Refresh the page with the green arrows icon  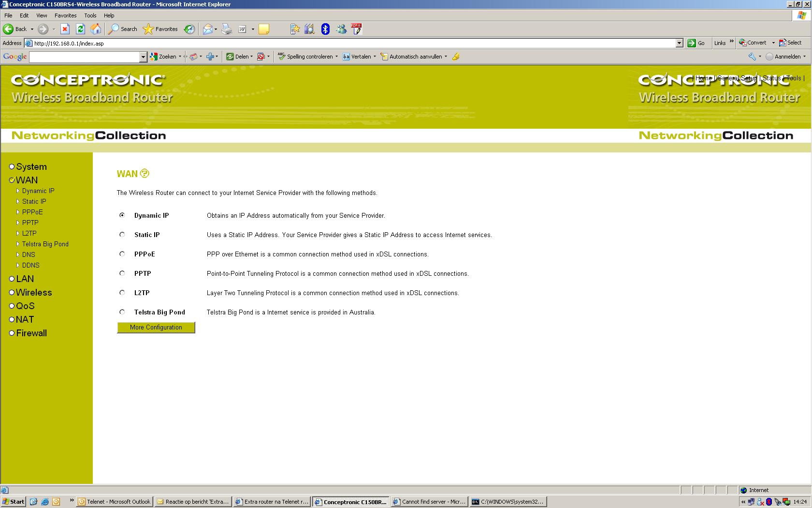point(80,29)
